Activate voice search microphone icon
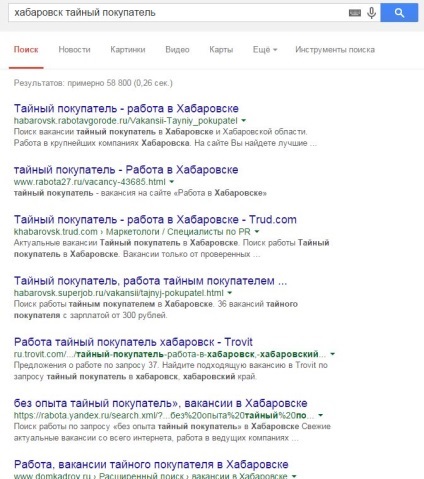 371,13
